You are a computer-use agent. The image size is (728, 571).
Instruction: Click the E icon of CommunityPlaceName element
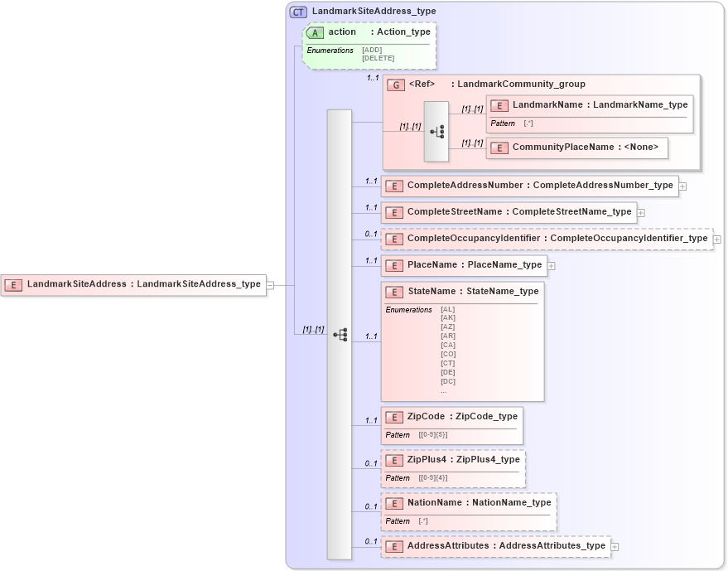(x=499, y=148)
